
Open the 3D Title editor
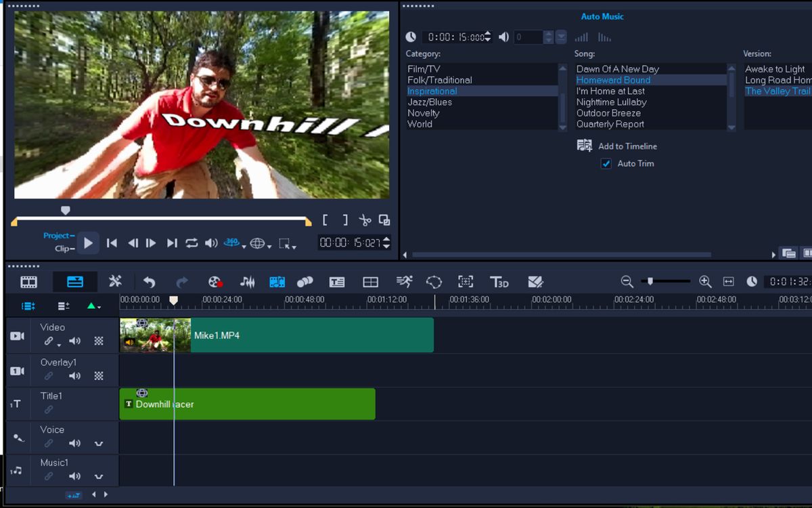(x=500, y=282)
